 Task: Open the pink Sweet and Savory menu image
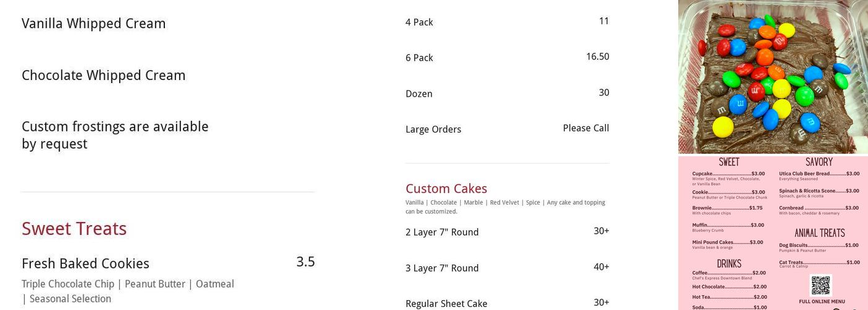click(x=773, y=233)
